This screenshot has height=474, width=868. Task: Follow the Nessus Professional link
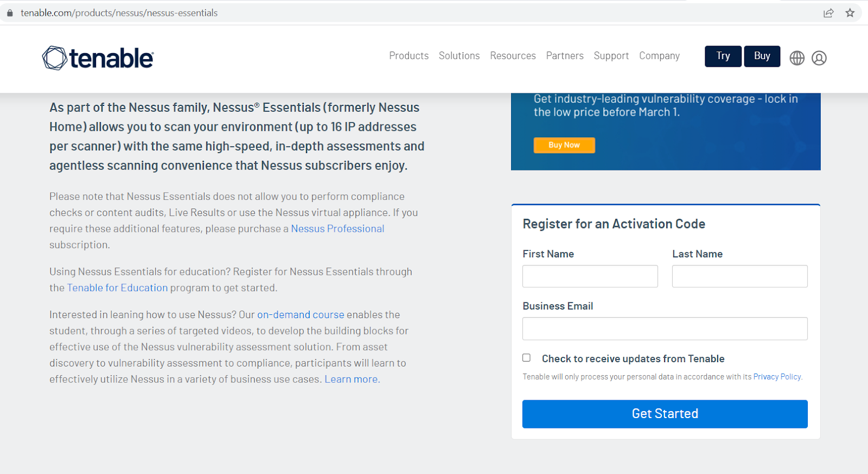point(337,229)
